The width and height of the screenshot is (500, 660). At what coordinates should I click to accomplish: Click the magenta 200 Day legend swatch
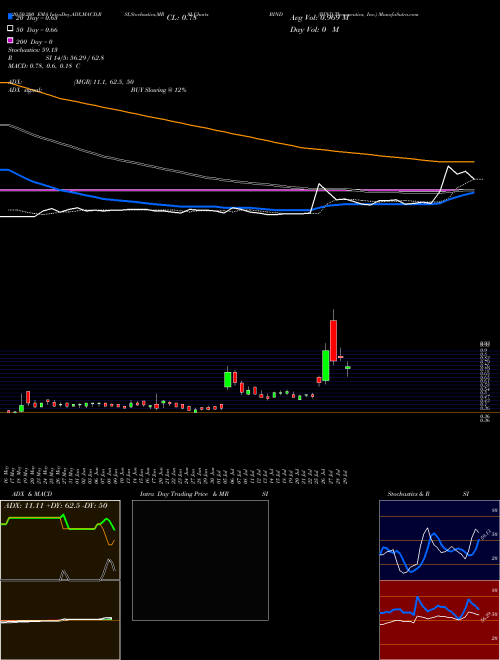click(x=10, y=40)
